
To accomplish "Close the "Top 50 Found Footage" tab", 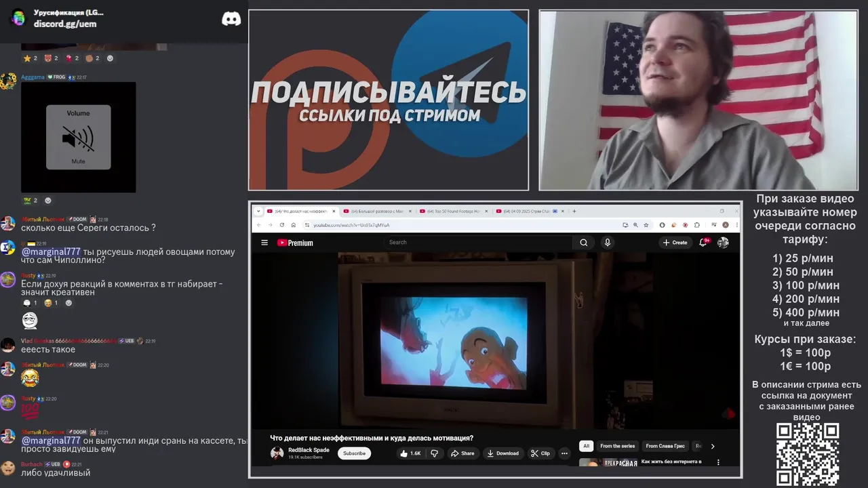I will 486,211.
